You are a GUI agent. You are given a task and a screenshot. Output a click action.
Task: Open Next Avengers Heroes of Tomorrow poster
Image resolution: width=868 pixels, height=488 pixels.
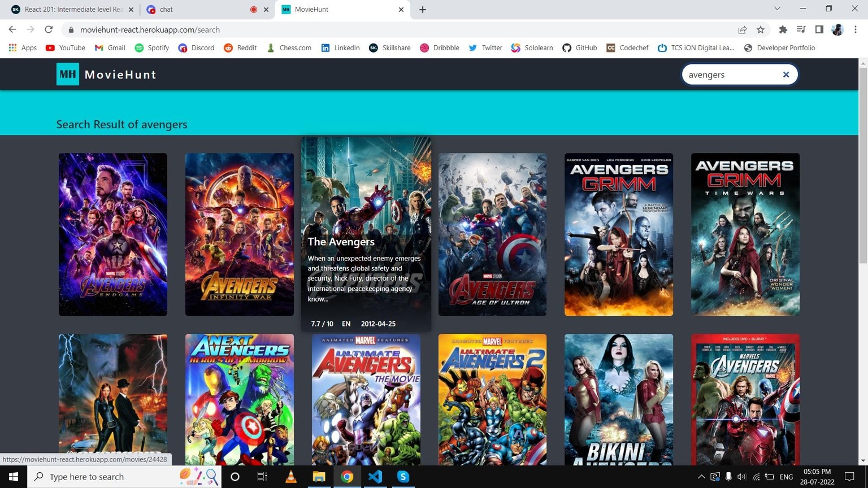(x=240, y=399)
